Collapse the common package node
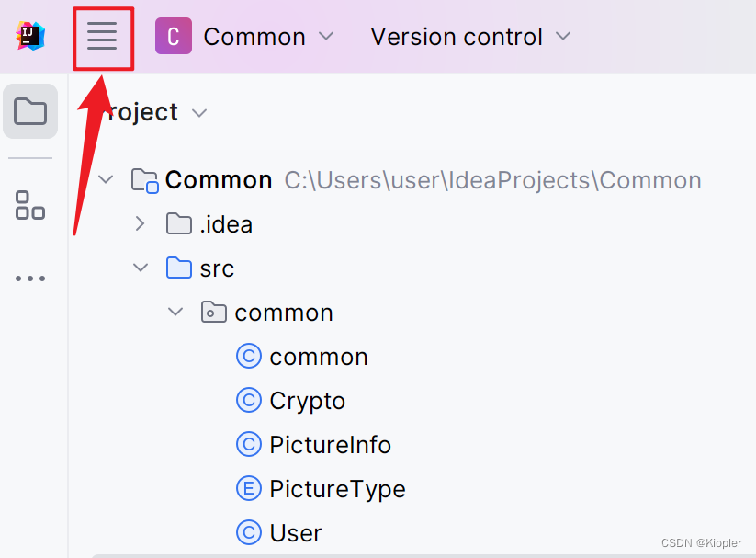This screenshot has height=558, width=756. click(175, 313)
